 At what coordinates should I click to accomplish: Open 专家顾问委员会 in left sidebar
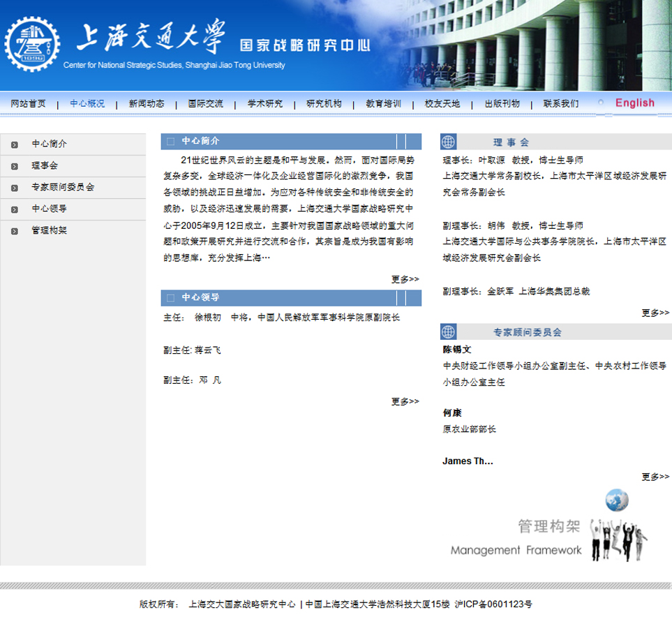(x=63, y=187)
